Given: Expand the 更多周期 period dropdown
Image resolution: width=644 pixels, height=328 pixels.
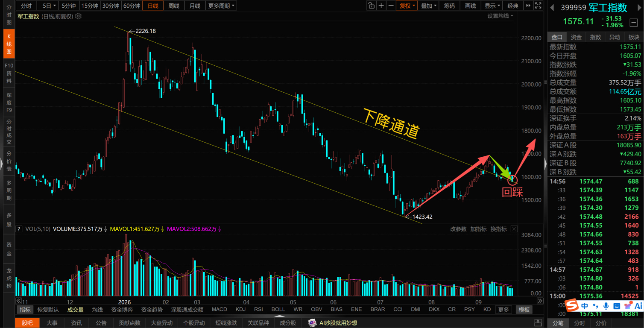Looking at the screenshot, I should pos(221,6).
